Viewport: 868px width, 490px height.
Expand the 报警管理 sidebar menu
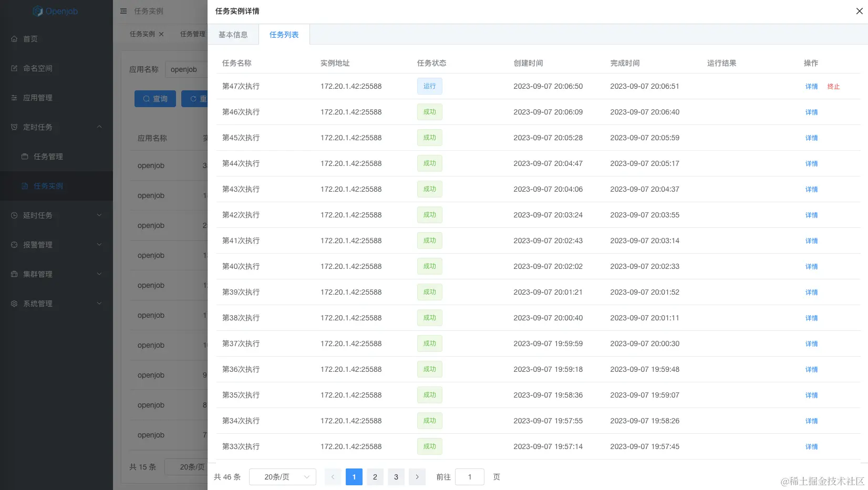click(56, 245)
